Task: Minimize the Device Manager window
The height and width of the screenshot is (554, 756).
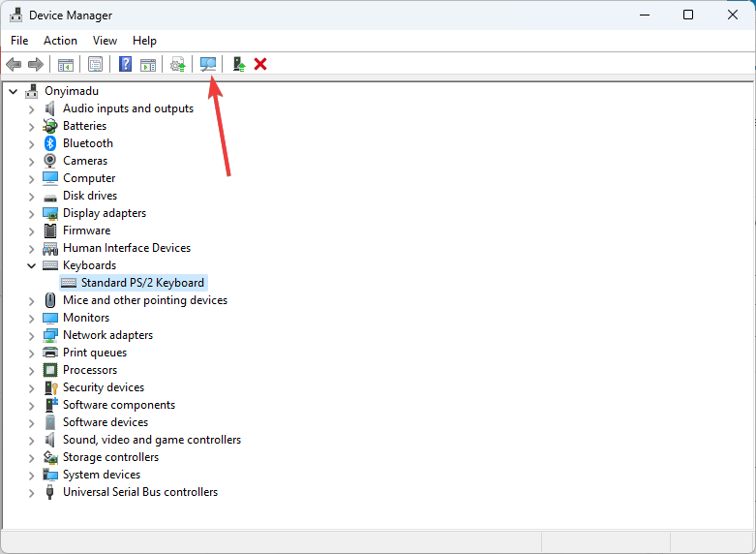Action: pyautogui.click(x=645, y=15)
